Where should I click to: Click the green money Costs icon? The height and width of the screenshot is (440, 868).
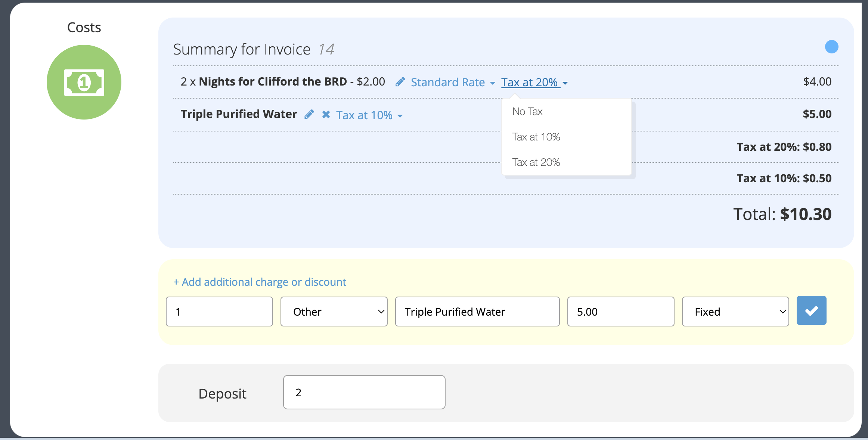84,82
